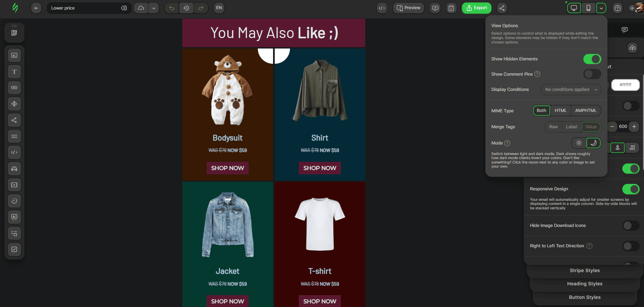Expand view options chevron dropdown

pos(601,8)
